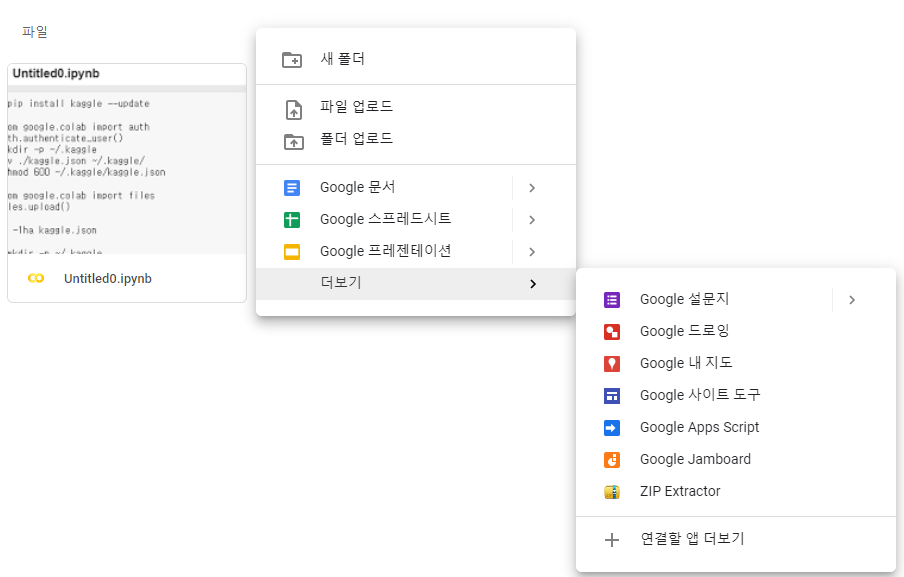The width and height of the screenshot is (904, 577).
Task: Click the Google Jamboard icon
Action: [612, 458]
